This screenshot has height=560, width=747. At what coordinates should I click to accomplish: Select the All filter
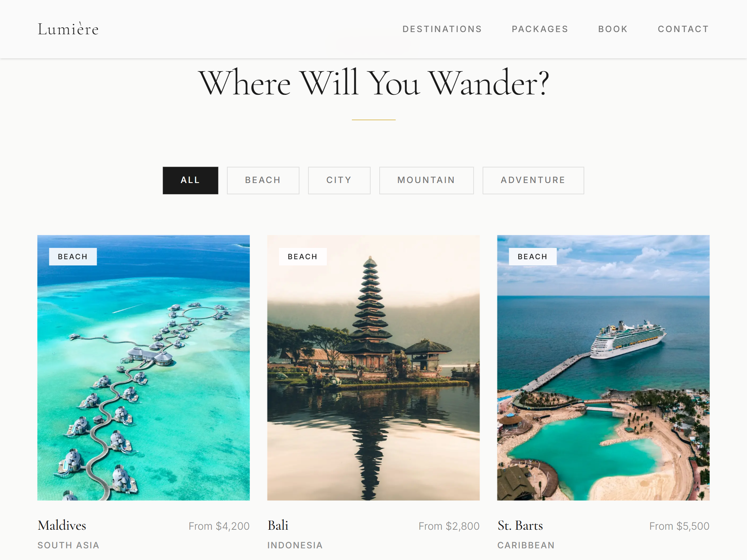[x=190, y=180]
